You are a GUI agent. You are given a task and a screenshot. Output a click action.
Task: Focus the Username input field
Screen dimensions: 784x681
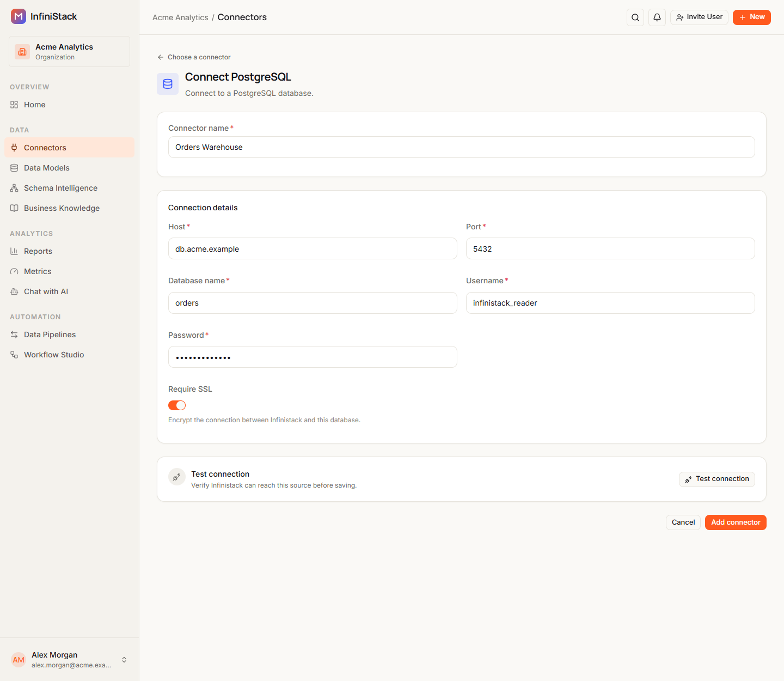[x=610, y=303]
